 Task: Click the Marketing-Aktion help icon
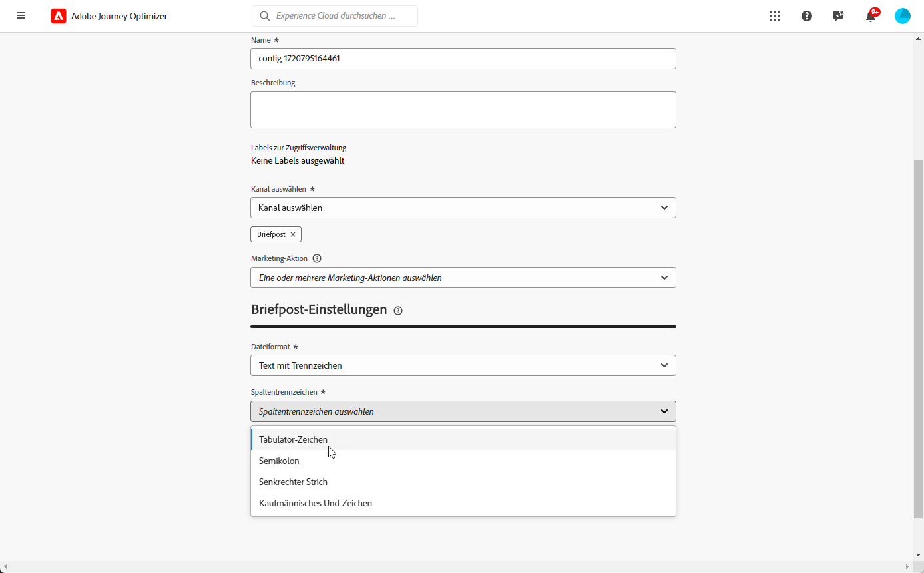pos(317,258)
